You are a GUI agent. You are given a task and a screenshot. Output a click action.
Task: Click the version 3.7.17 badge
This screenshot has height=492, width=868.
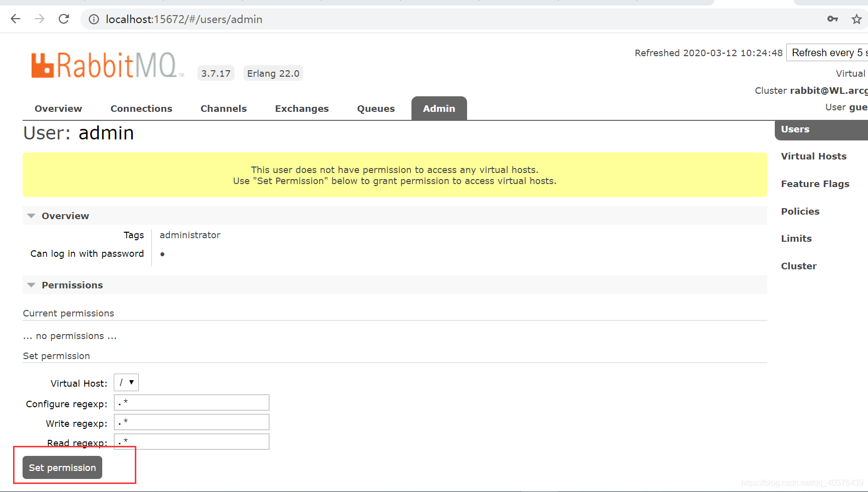(215, 73)
